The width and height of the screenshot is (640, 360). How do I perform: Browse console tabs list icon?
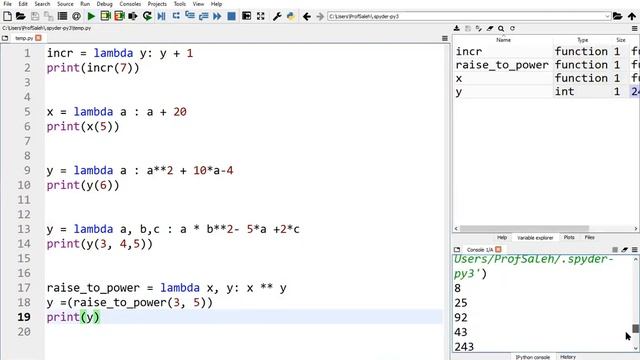(457, 249)
